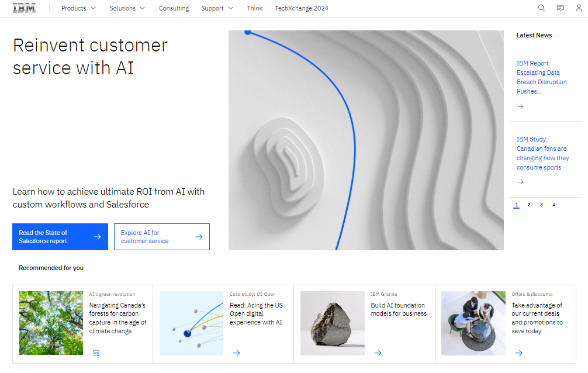Image resolution: width=588 pixels, height=373 pixels.
Task: Click the Recommended for you heading
Action: click(51, 268)
